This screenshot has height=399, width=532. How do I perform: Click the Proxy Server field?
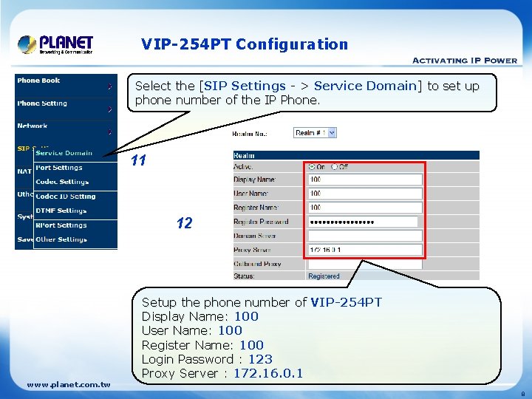(365, 250)
